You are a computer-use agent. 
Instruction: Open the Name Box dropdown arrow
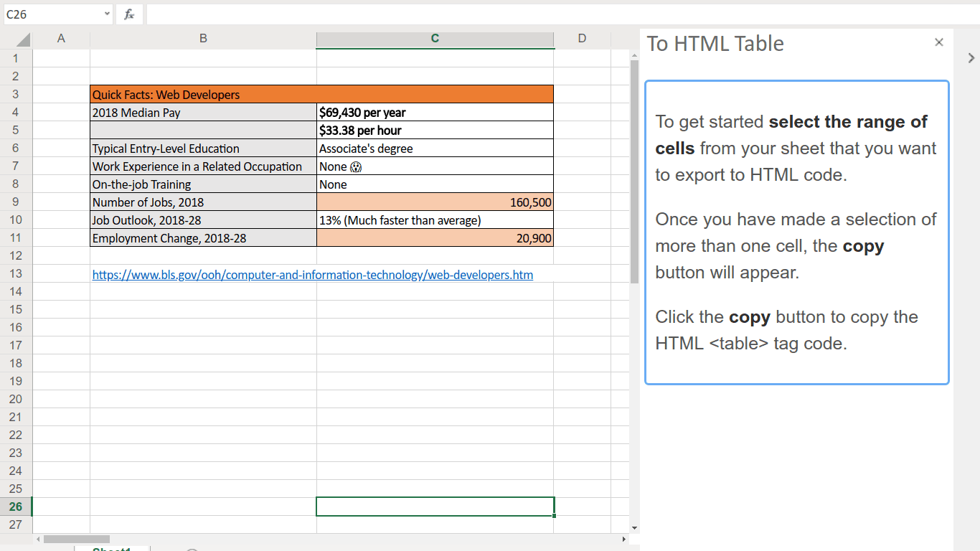pyautogui.click(x=107, y=14)
